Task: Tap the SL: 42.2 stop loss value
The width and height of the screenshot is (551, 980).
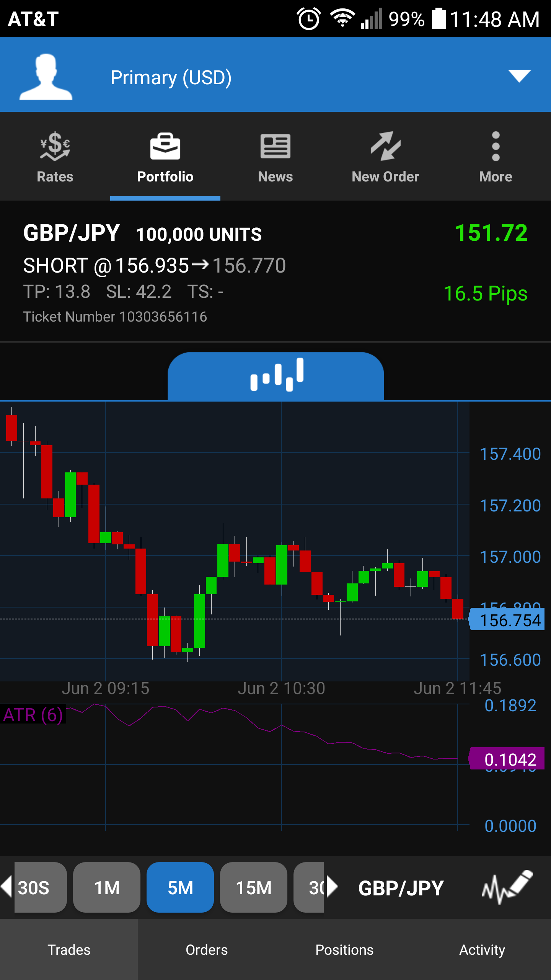Action: [139, 292]
